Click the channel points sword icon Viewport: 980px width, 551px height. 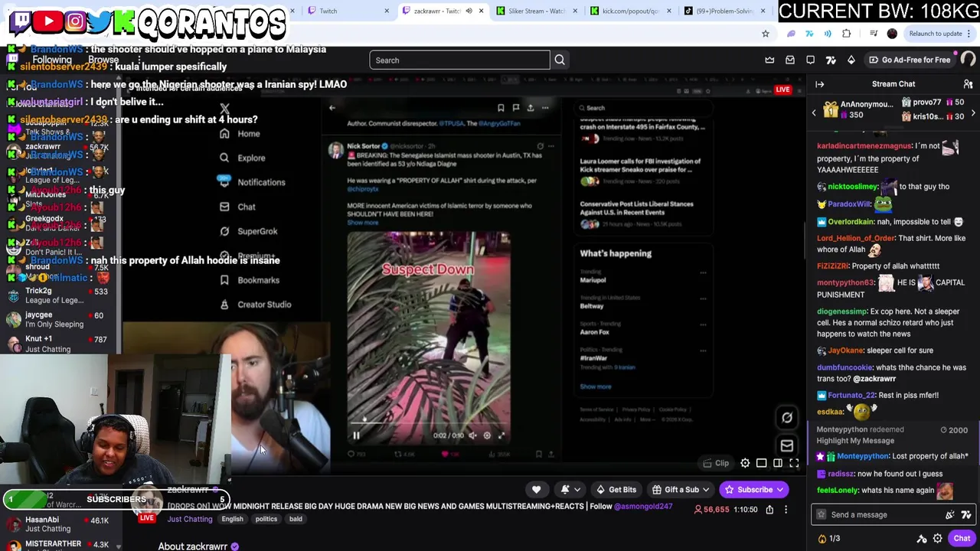(x=922, y=539)
